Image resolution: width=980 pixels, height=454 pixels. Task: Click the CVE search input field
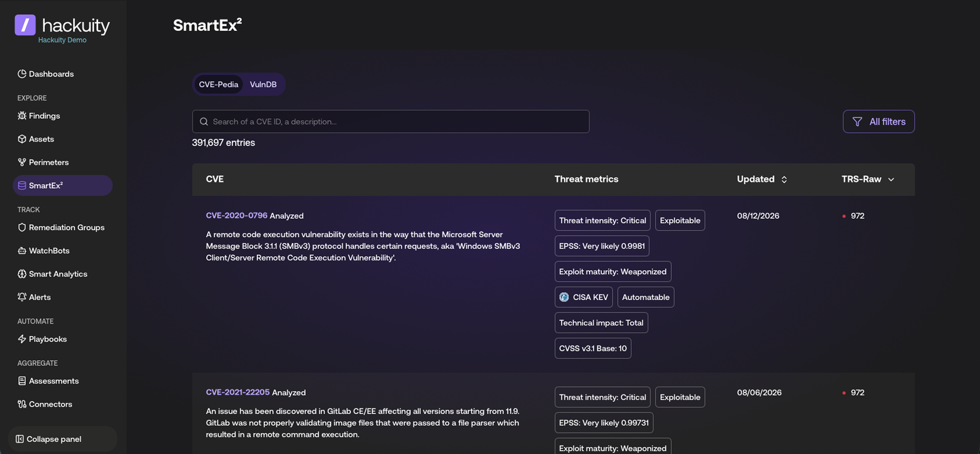pos(390,122)
